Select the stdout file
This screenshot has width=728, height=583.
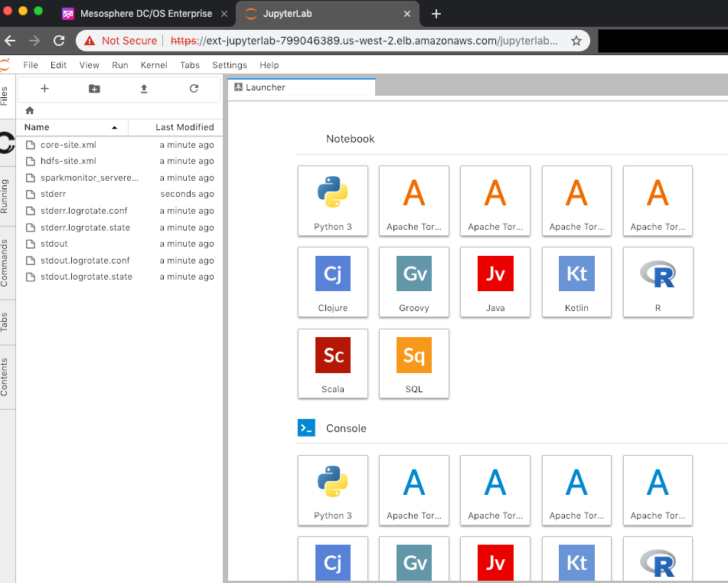pos(119,244)
